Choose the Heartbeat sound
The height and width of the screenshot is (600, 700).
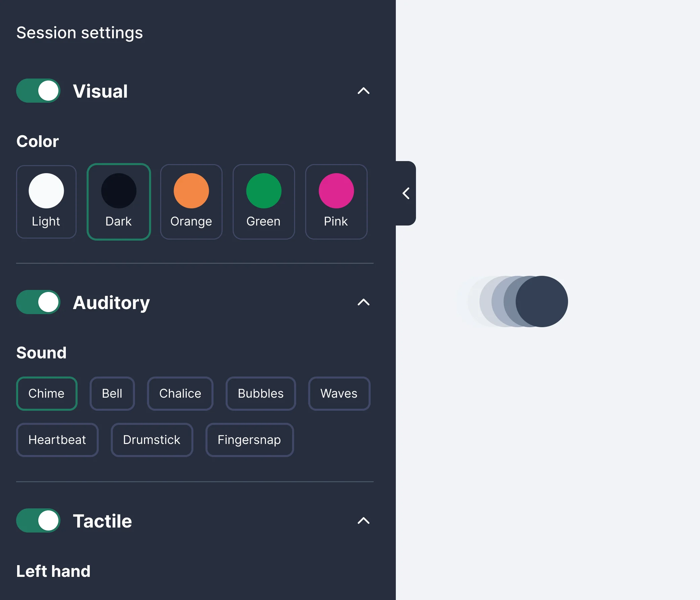pyautogui.click(x=57, y=440)
